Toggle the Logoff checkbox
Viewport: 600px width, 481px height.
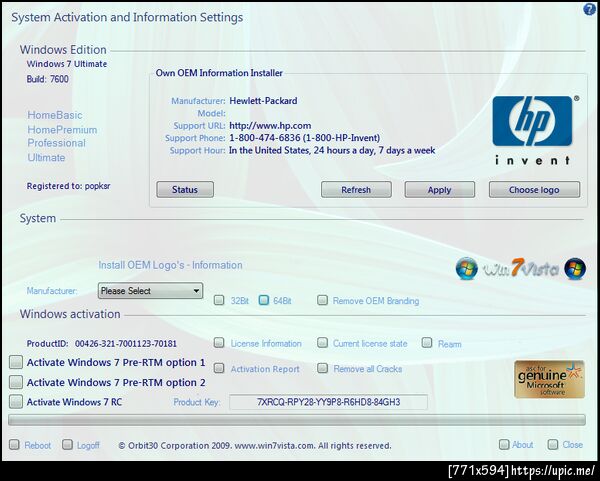67,444
